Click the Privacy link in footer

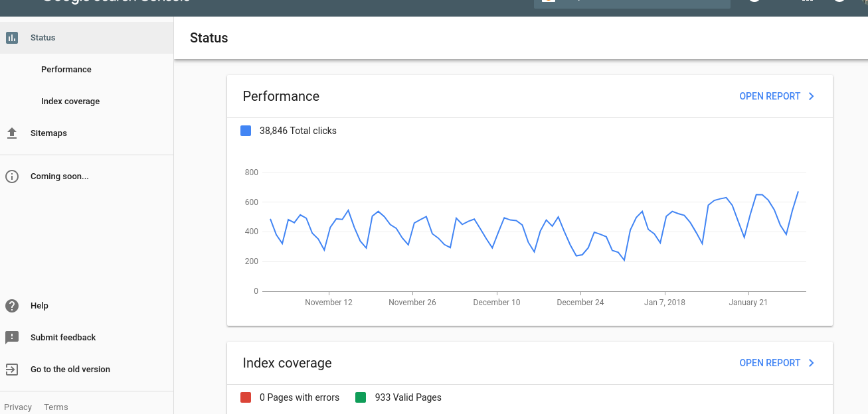point(18,407)
